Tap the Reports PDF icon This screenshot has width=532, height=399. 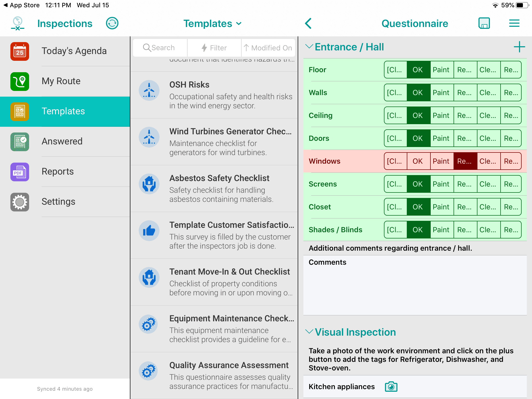coord(19,171)
